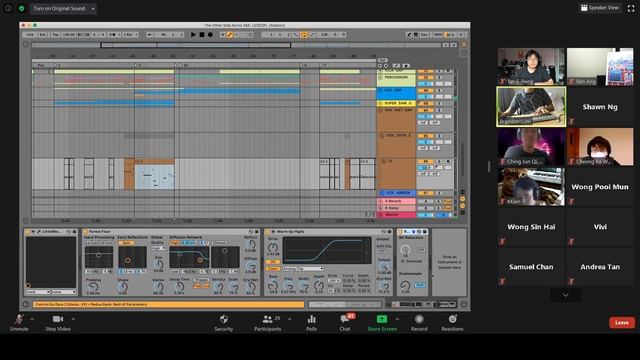Select the B Delay return track
Image resolution: width=640 pixels, height=360 pixels.
[396, 208]
